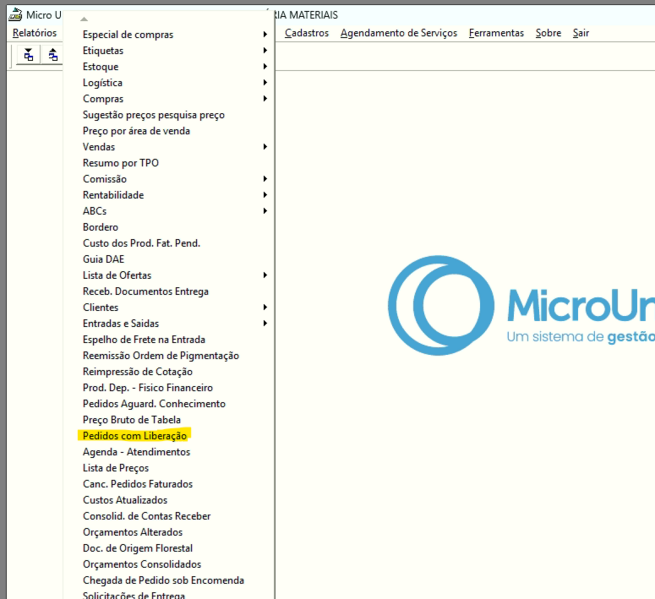Choose Pedidos com Liberação
Image resolution: width=655 pixels, height=599 pixels.
click(x=169, y=436)
